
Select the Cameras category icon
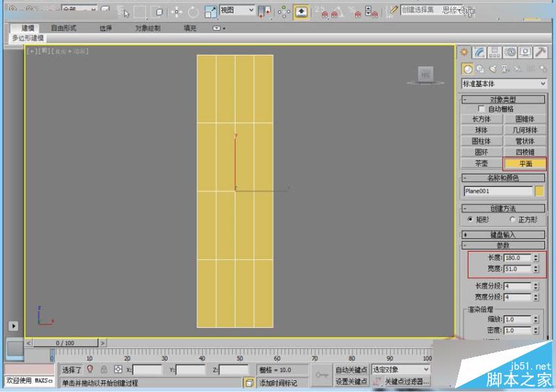click(505, 69)
